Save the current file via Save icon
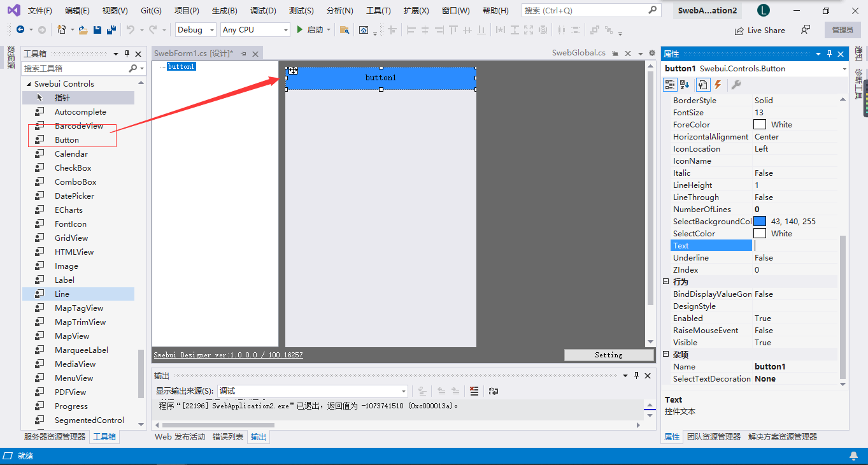 [97, 30]
